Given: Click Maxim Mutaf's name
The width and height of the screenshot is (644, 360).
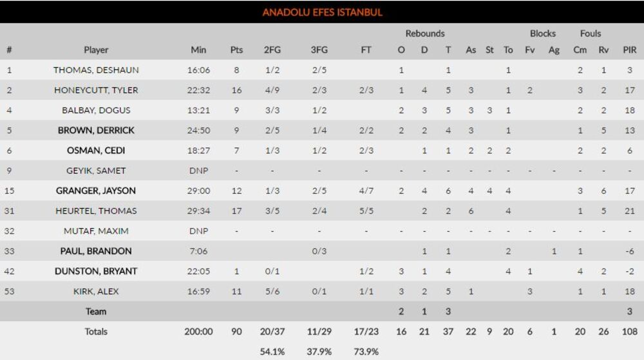Looking at the screenshot, I should [96, 231].
